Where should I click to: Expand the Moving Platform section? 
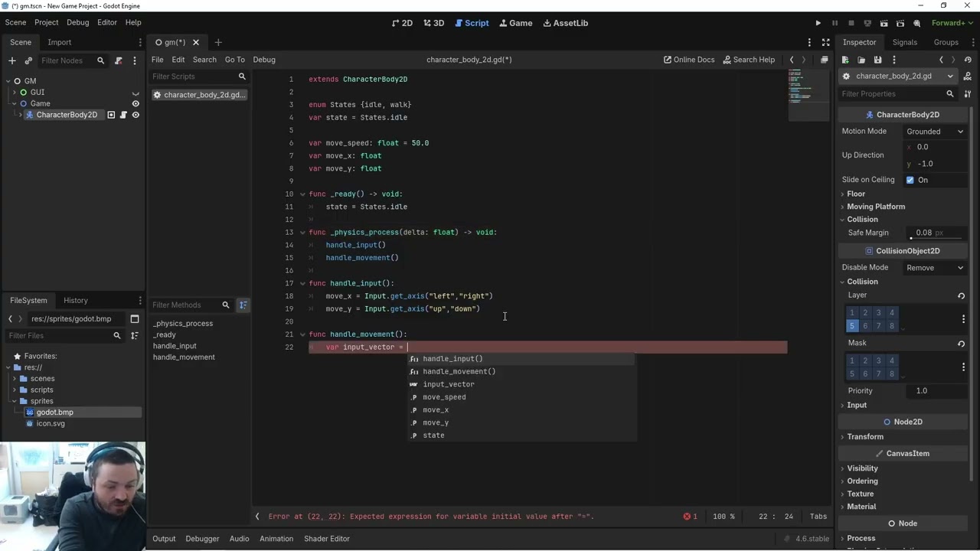click(x=876, y=207)
